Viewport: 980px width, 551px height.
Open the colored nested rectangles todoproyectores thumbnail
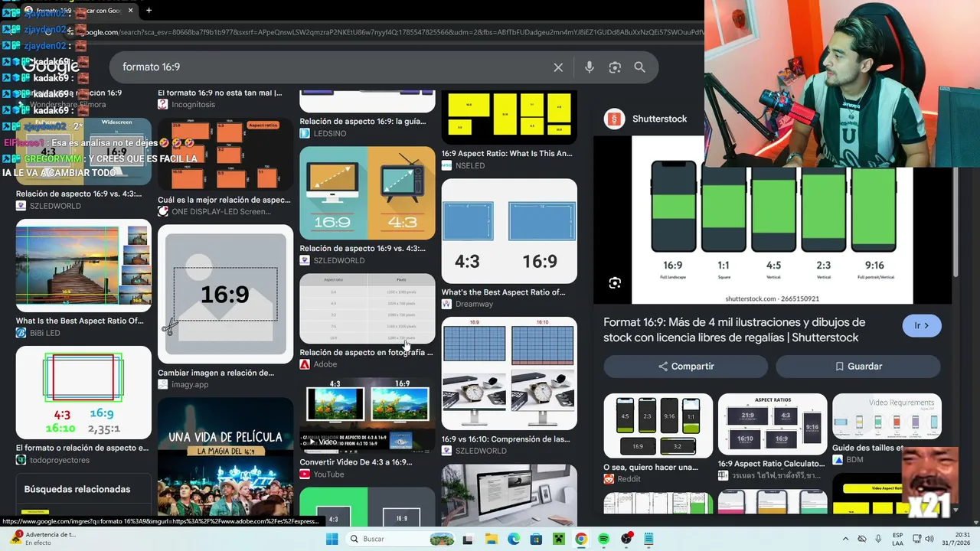[83, 392]
